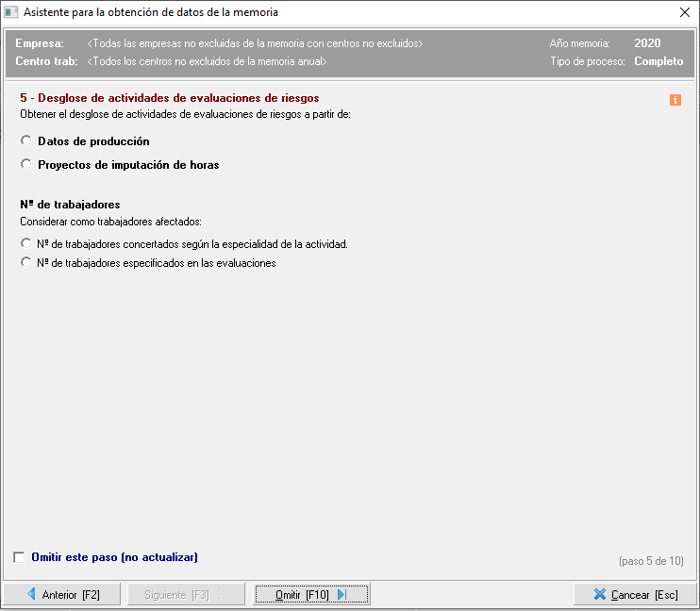Close the memory data wizard window
This screenshot has height=611, width=700.
coord(684,13)
